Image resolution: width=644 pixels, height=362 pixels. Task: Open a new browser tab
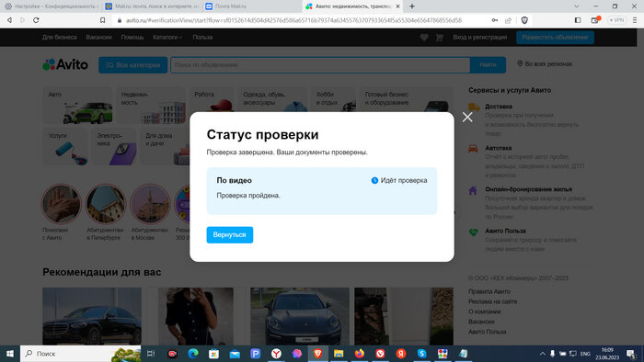click(x=412, y=6)
